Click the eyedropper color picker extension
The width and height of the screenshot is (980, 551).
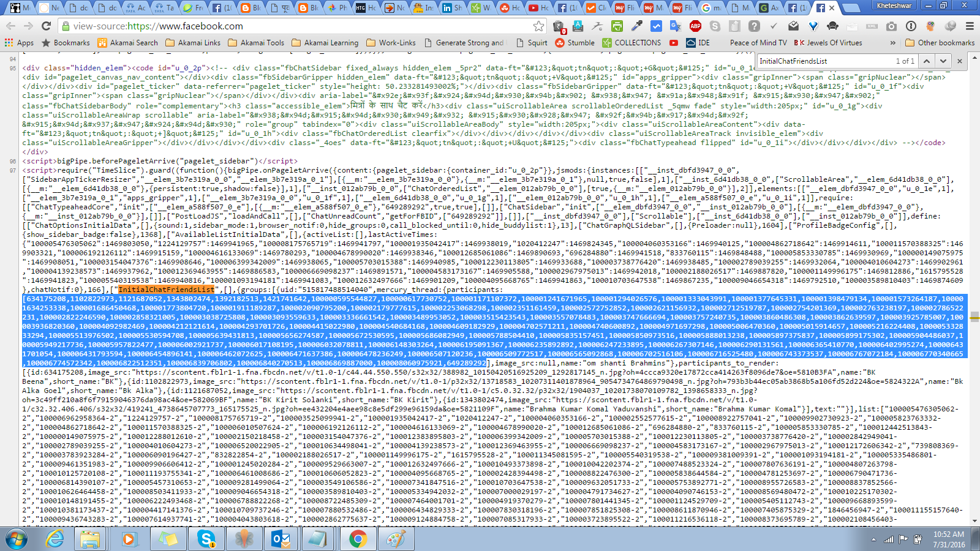[637, 26]
